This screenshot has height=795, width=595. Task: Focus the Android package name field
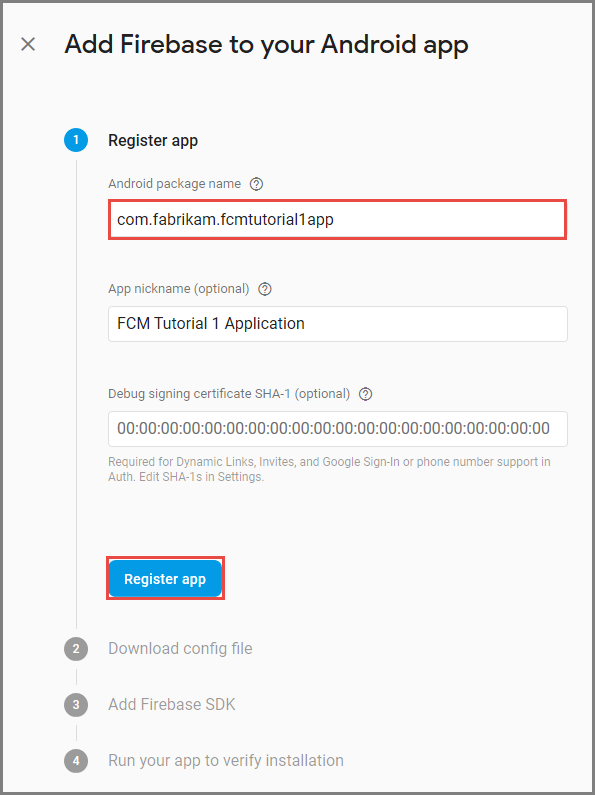[x=338, y=220]
